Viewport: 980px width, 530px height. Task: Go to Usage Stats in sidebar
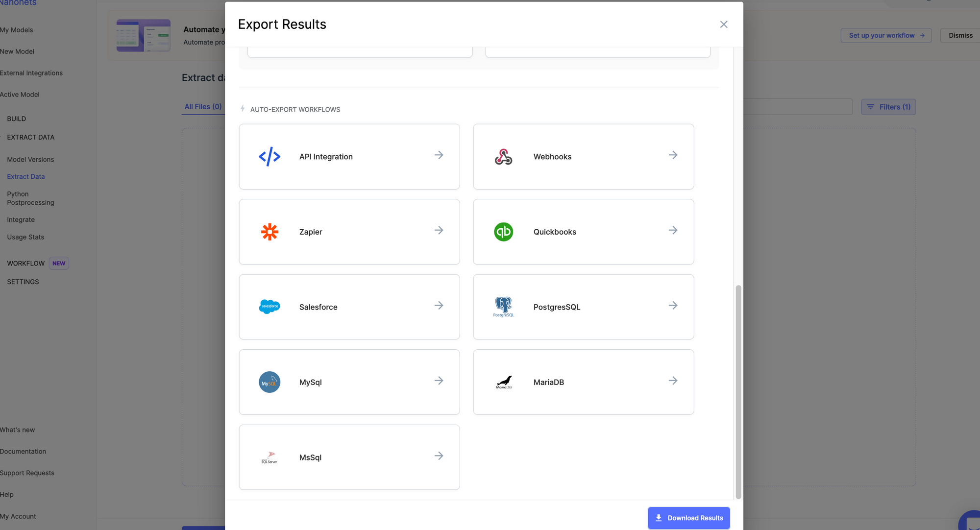[x=25, y=237]
